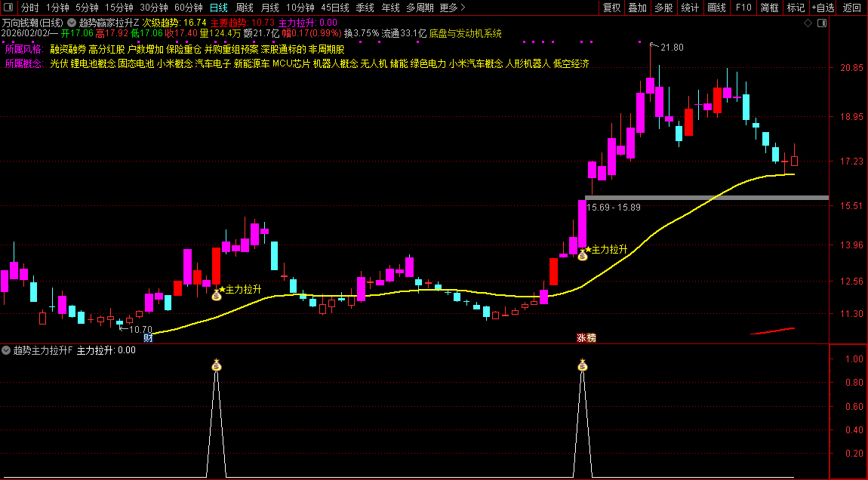Viewport: 868px width, 480px height.
Task: Click the 所属概念 label
Action: [24, 63]
